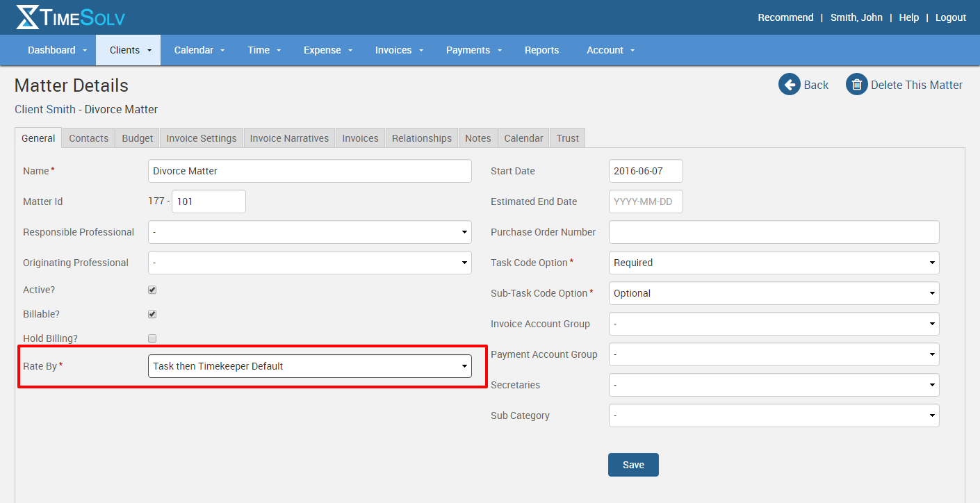
Task: Enable the Hold Billing? checkbox
Action: (x=152, y=338)
